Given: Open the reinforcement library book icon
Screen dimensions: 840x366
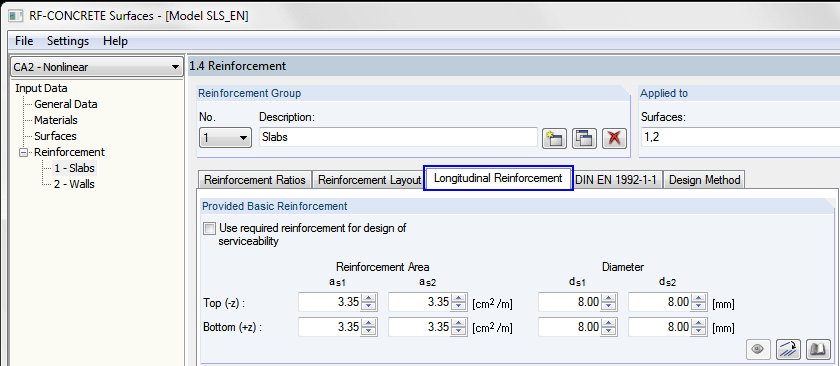Looking at the screenshot, I should coord(818,349).
